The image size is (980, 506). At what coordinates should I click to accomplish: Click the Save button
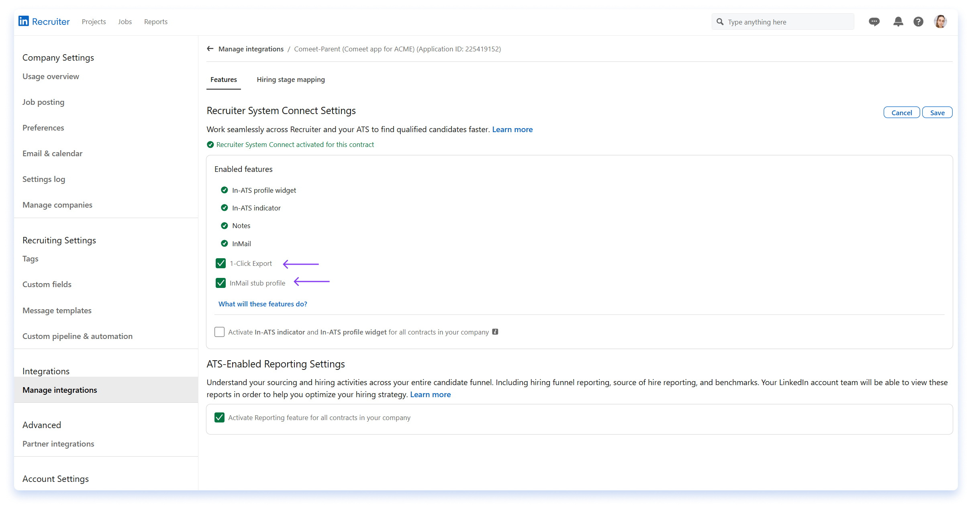(937, 113)
